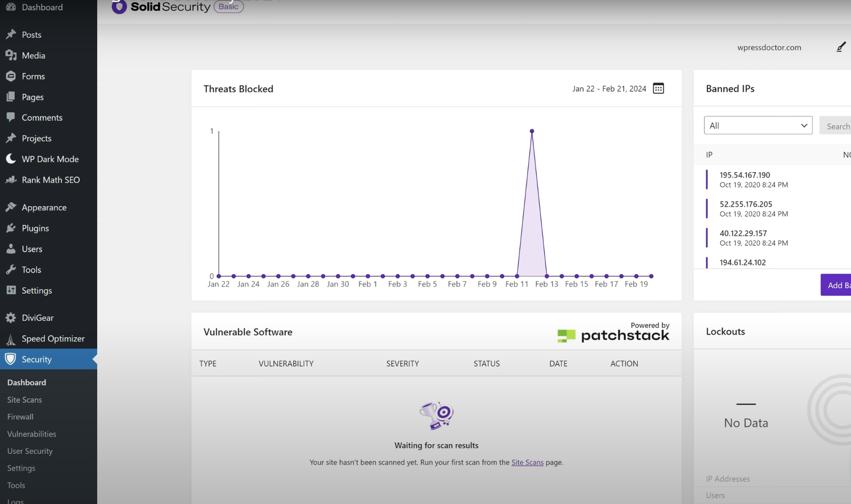Open DiviGear via its gear icon
This screenshot has width=851, height=504.
click(x=11, y=318)
